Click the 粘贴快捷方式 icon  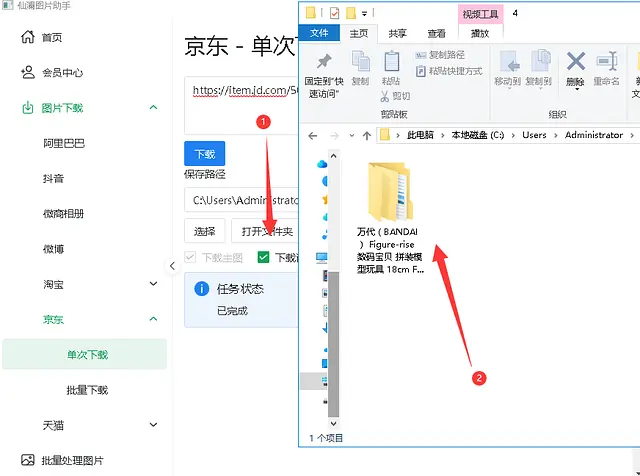coord(420,71)
